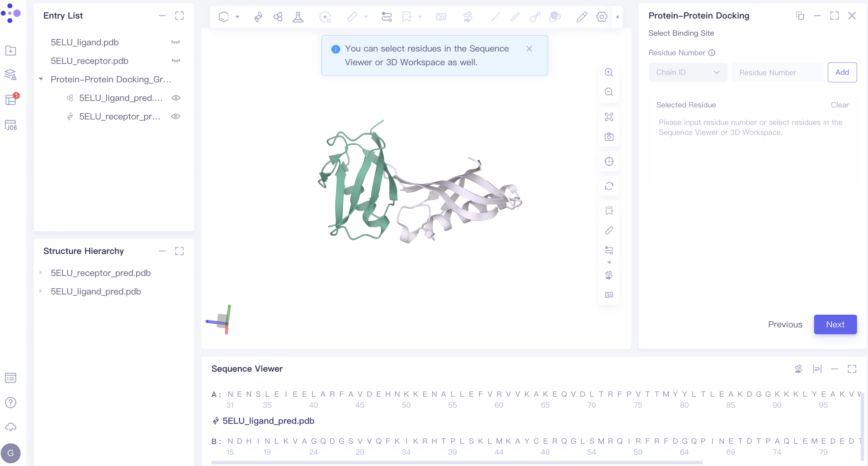Open the settings gear in top toolbar
This screenshot has width=868, height=466.
pos(602,16)
